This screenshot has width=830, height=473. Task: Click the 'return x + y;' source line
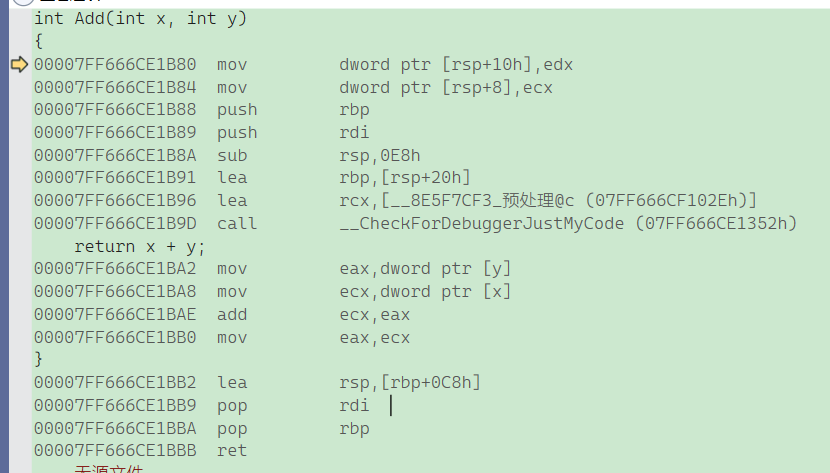139,247
